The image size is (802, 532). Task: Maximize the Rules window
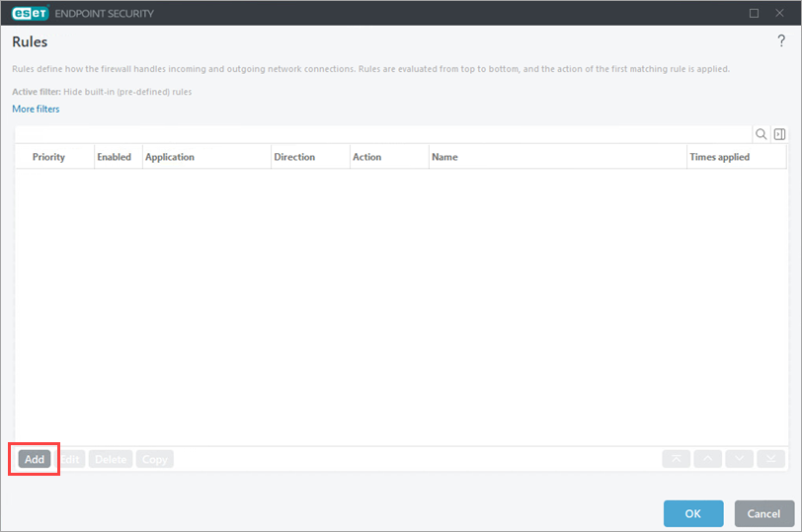[755, 13]
